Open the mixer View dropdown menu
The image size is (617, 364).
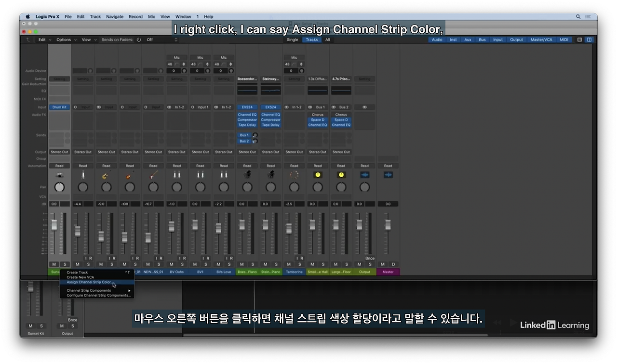point(88,40)
